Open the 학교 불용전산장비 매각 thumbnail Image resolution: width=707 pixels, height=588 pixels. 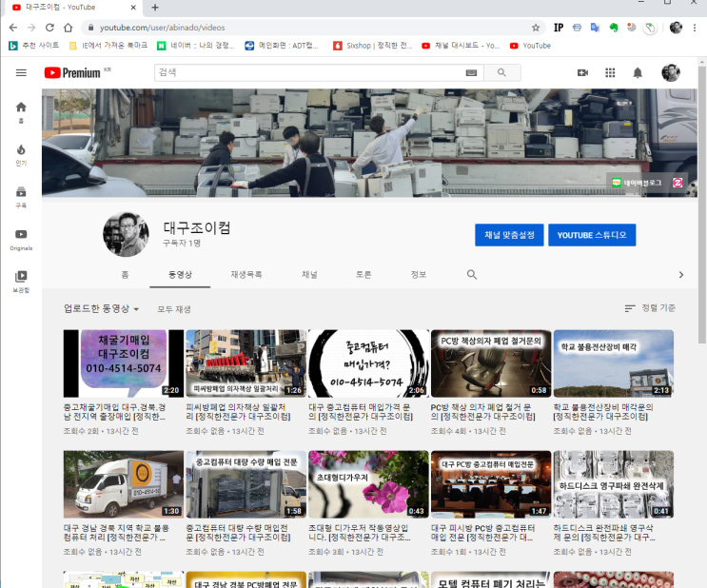[614, 363]
